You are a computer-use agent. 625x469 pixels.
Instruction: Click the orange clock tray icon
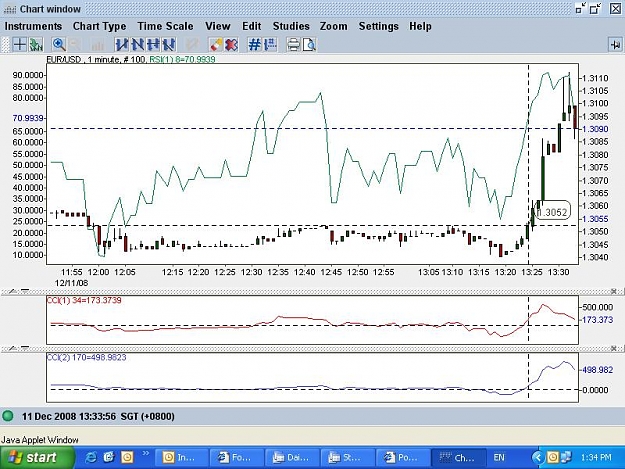[x=553, y=457]
